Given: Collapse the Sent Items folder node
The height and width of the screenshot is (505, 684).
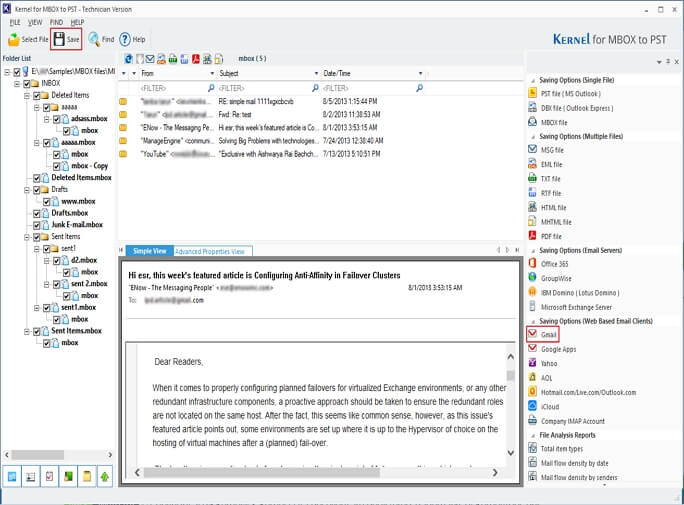Looking at the screenshot, I should pyautogui.click(x=27, y=237).
